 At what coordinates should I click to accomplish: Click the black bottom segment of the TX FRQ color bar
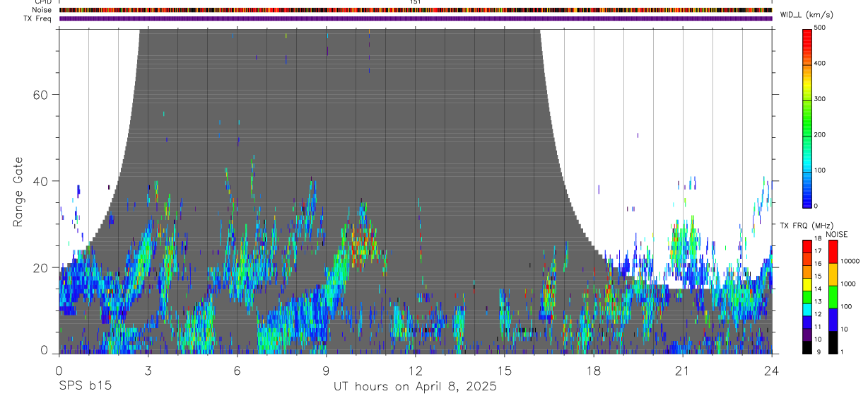pos(807,347)
